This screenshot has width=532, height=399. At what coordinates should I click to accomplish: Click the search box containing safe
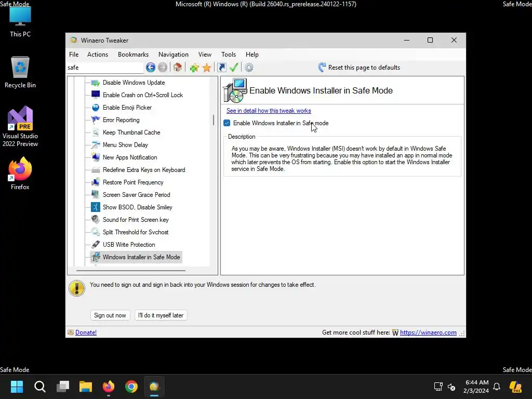105,68
